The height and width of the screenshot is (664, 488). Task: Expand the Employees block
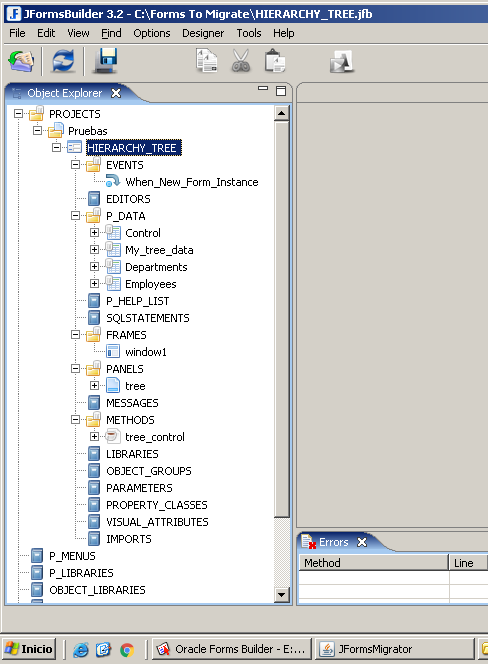(94, 283)
